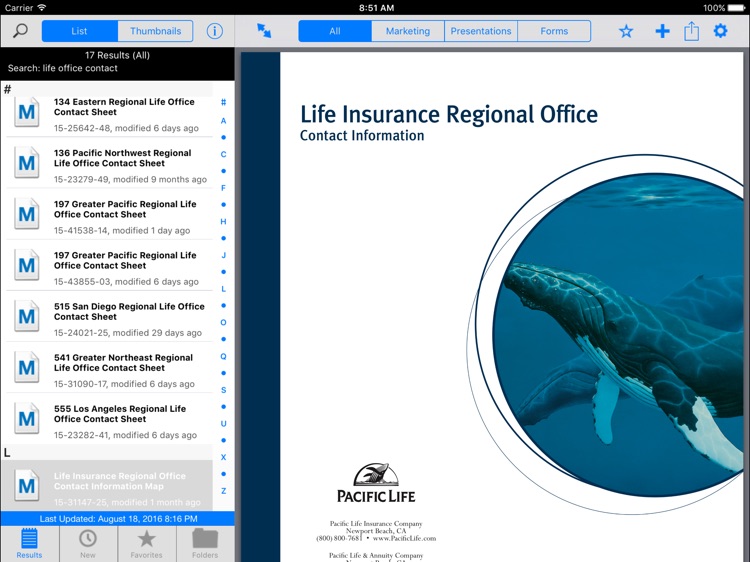Toggle full-screen with the expand arrows icon
The width and height of the screenshot is (750, 562).
(x=264, y=31)
